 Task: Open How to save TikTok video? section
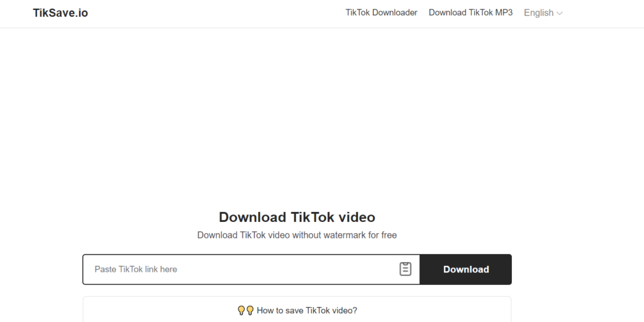tap(297, 311)
